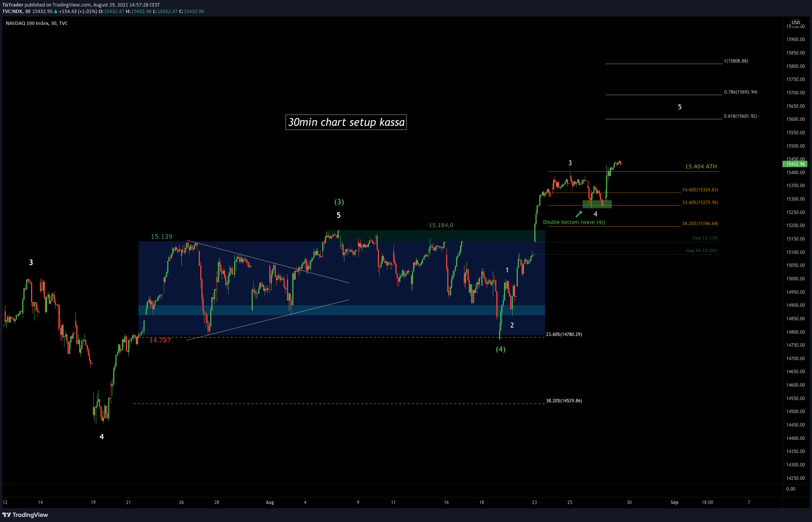Click the green arrow next to double bottom
Image resolution: width=812 pixels, height=522 pixels.
point(578,214)
